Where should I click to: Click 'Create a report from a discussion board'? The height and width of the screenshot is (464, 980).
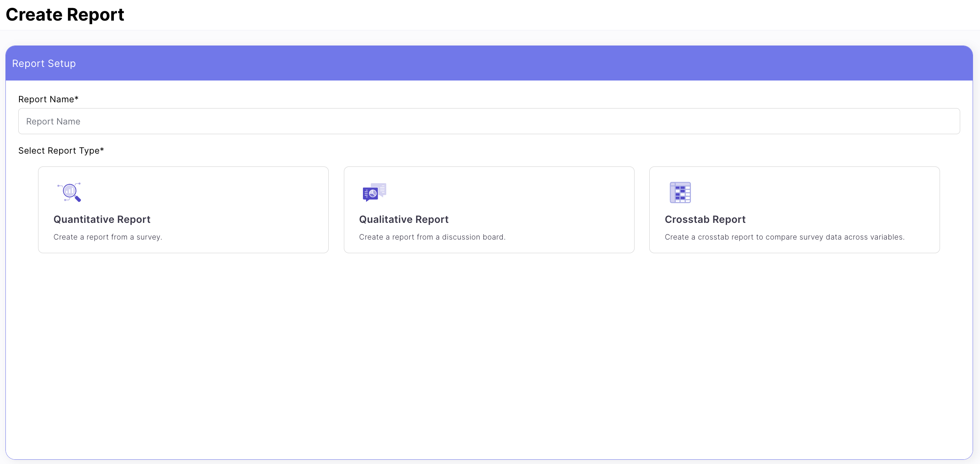(432, 237)
